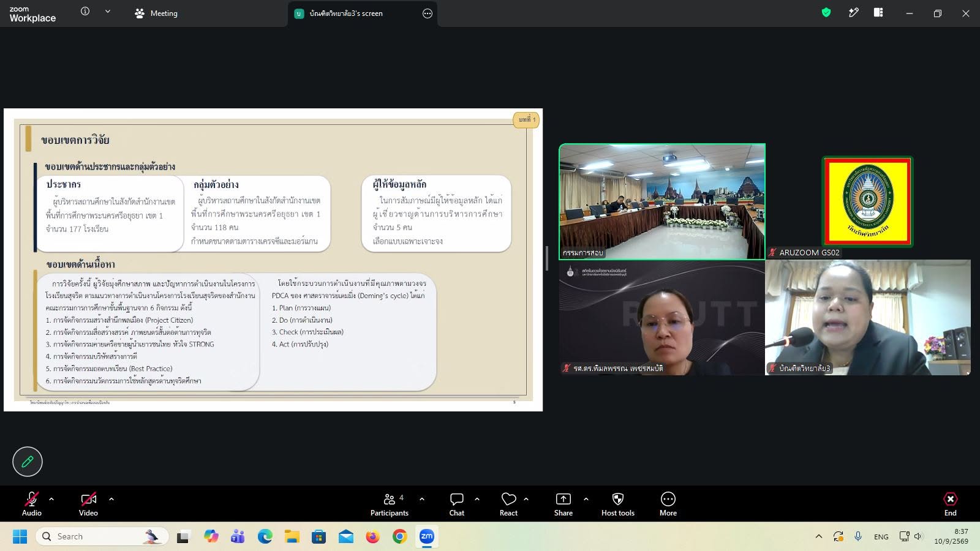
Task: Expand video options arrow next to Video
Action: tap(111, 499)
